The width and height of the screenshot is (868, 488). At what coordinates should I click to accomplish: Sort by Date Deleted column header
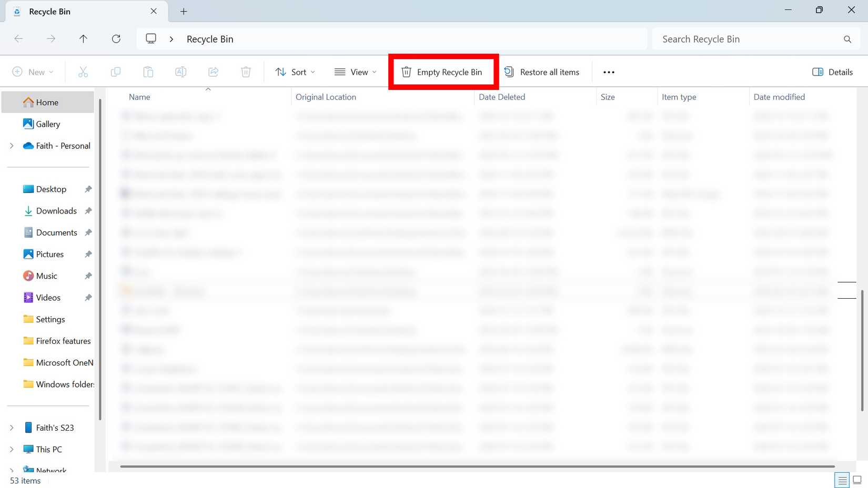click(x=502, y=97)
